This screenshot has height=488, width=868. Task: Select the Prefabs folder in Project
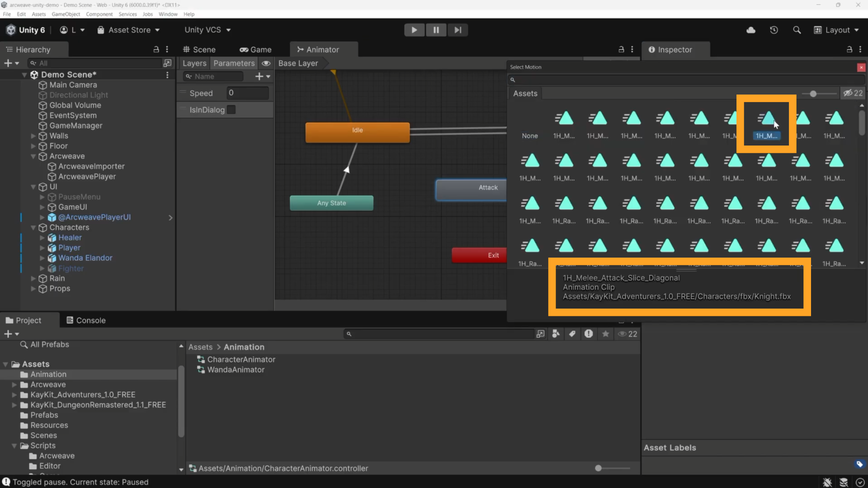[44, 415]
